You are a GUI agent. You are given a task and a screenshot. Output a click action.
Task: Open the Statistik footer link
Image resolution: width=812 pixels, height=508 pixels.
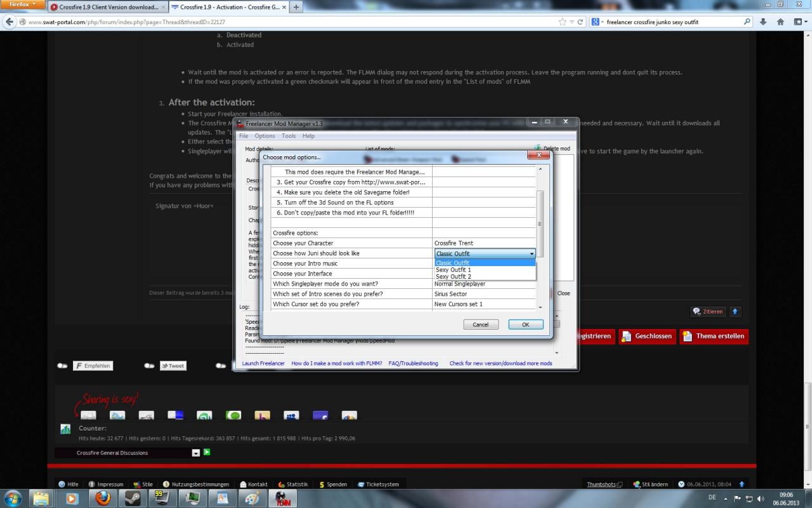click(293, 485)
